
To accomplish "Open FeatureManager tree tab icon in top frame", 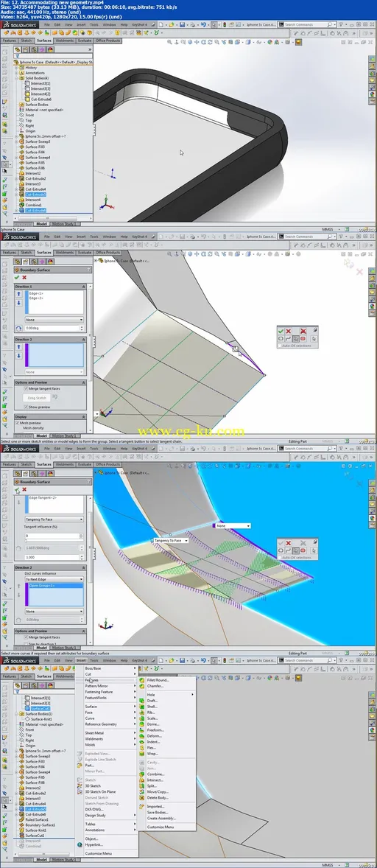I will click(x=17, y=49).
